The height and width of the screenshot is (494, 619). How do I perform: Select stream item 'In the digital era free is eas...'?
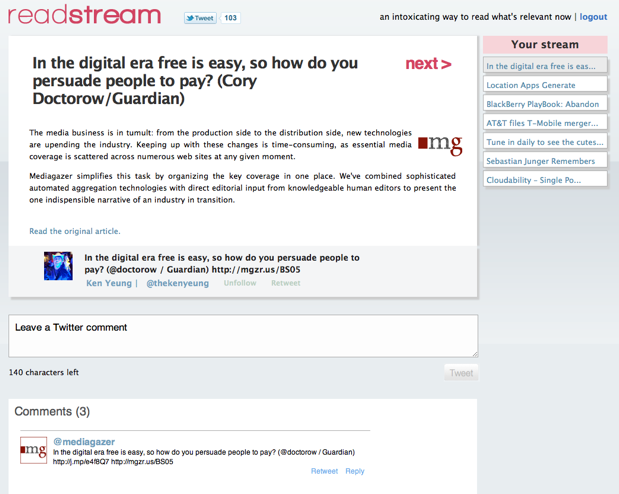tap(545, 66)
